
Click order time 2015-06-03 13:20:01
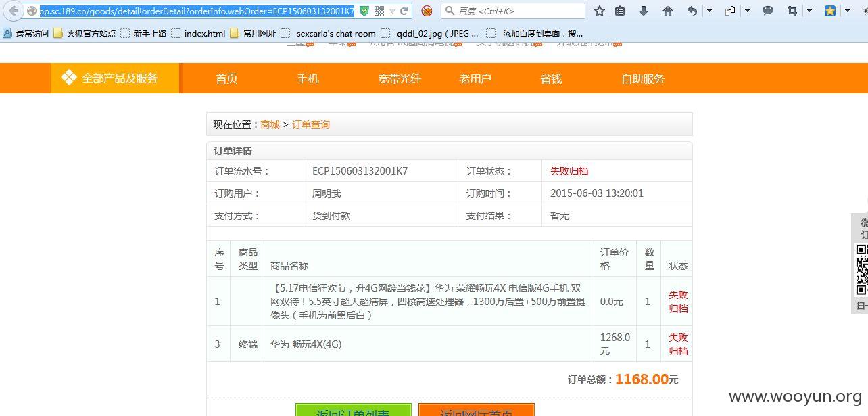click(597, 193)
